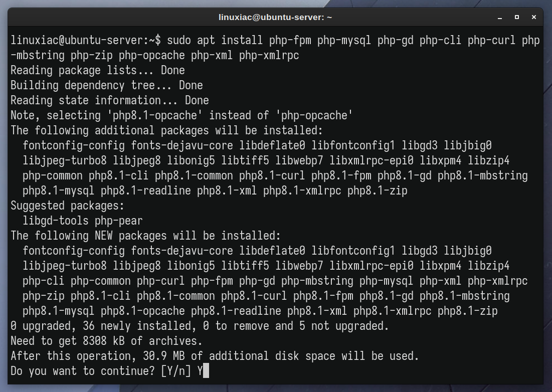This screenshot has height=392, width=552.
Task: Click the 'Reading state information... Done' line
Action: [109, 101]
